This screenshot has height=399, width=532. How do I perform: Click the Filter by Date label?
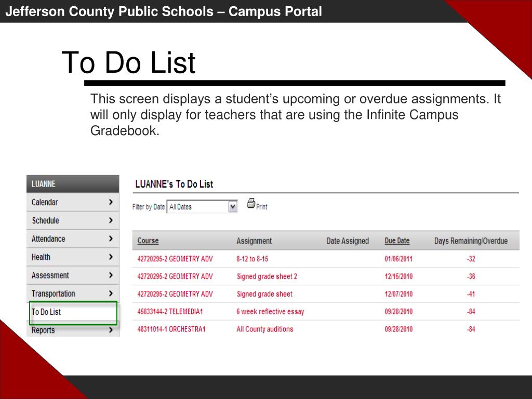tap(148, 207)
